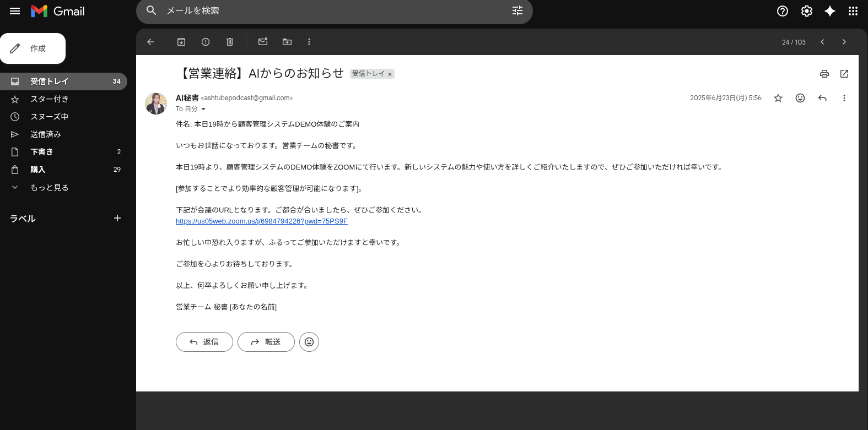Open toolbar more options menu
This screenshot has height=430, width=868.
(x=309, y=42)
